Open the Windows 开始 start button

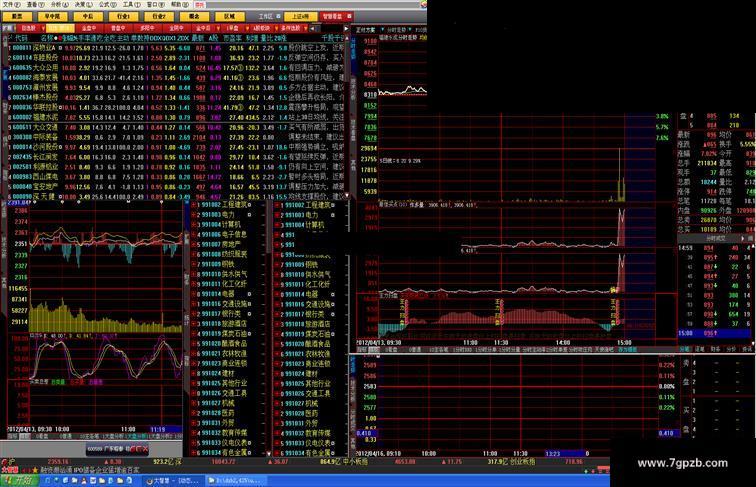[x=18, y=480]
